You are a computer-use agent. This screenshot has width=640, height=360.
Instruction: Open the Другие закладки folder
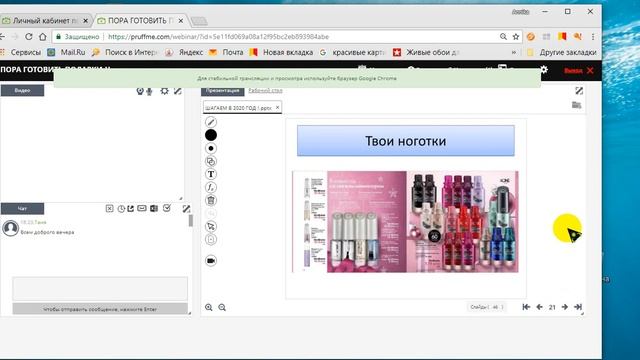pos(562,52)
